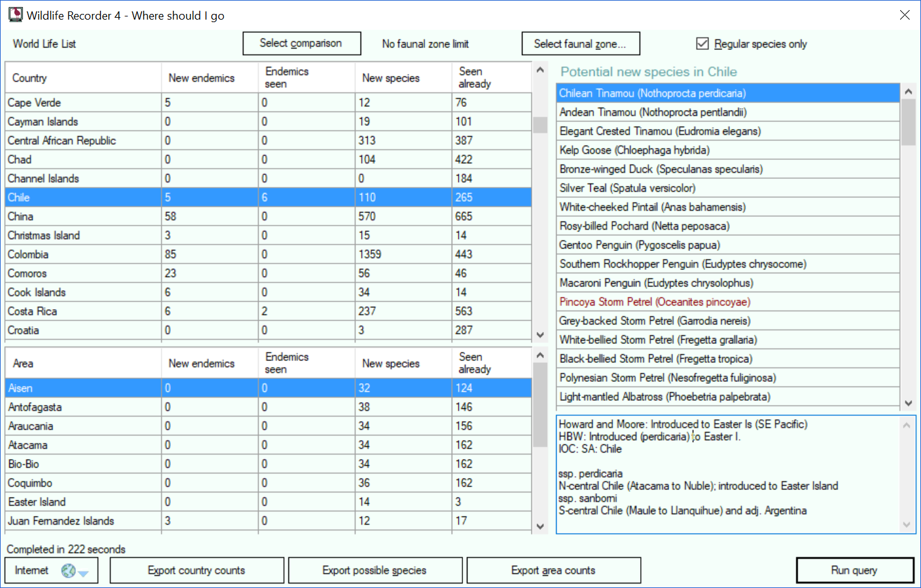
Task: Select the Atacama area row
Action: [x=268, y=445]
